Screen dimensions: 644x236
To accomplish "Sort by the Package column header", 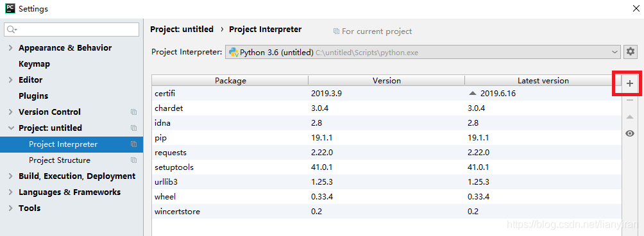I will point(230,80).
